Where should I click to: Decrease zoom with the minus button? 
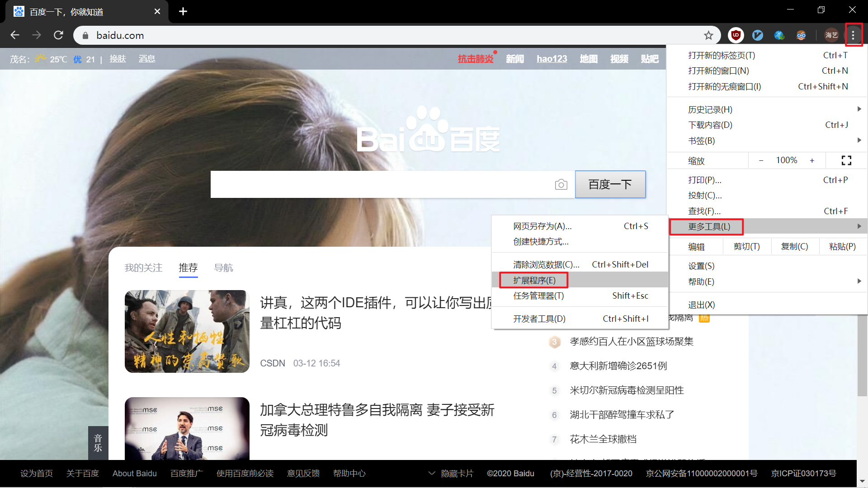coord(761,160)
